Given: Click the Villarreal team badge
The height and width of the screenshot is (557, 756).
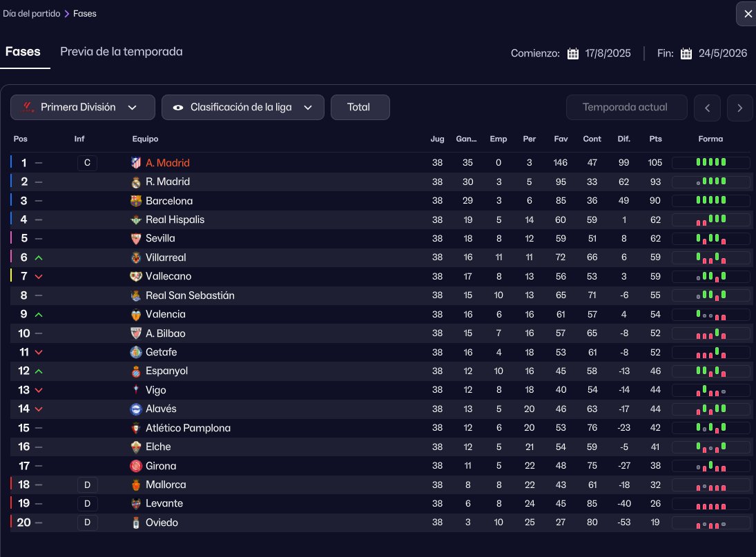Looking at the screenshot, I should point(136,257).
